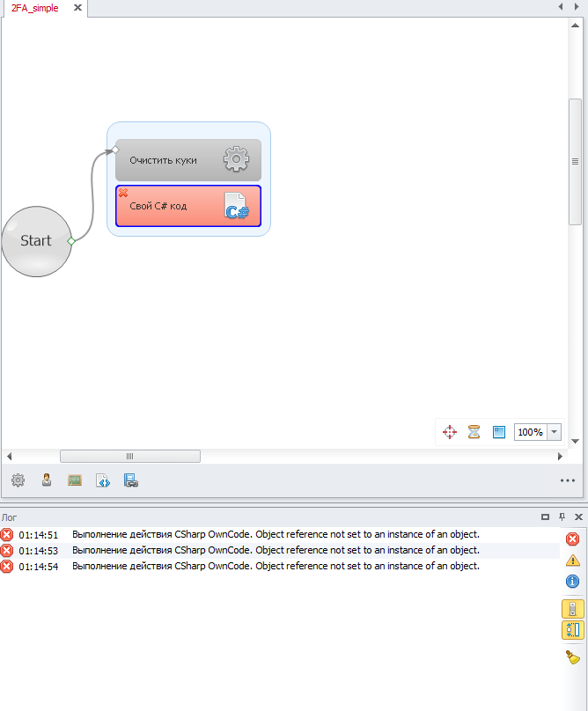The width and height of the screenshot is (588, 711).
Task: Open project settings gear icon in bottom toolbar
Action: coord(18,480)
